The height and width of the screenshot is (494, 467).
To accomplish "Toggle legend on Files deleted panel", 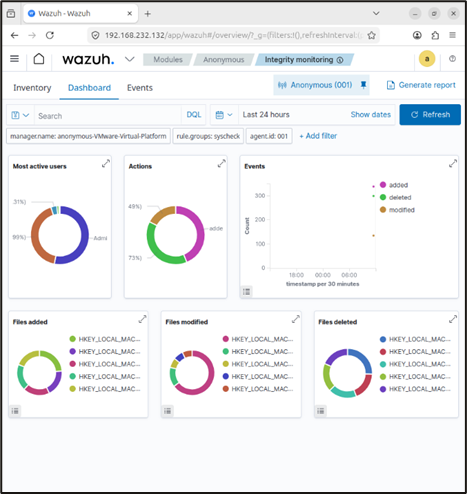I will click(320, 411).
